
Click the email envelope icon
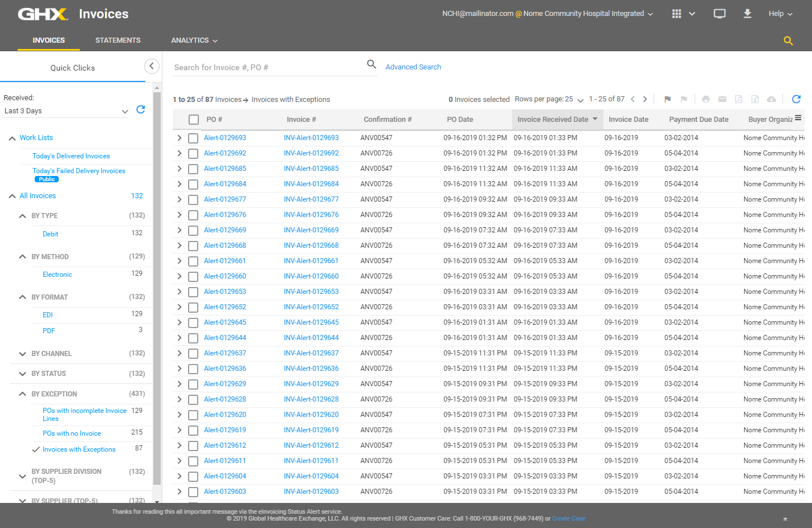tap(722, 99)
